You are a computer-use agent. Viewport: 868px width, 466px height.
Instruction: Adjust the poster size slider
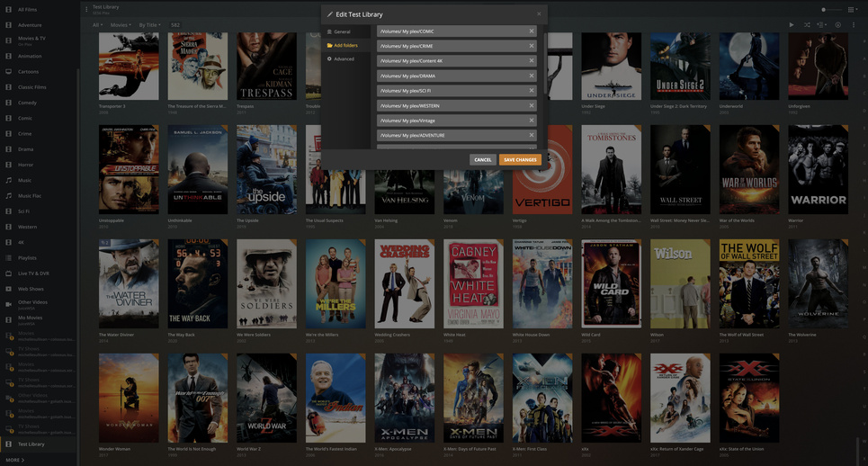tap(830, 9)
